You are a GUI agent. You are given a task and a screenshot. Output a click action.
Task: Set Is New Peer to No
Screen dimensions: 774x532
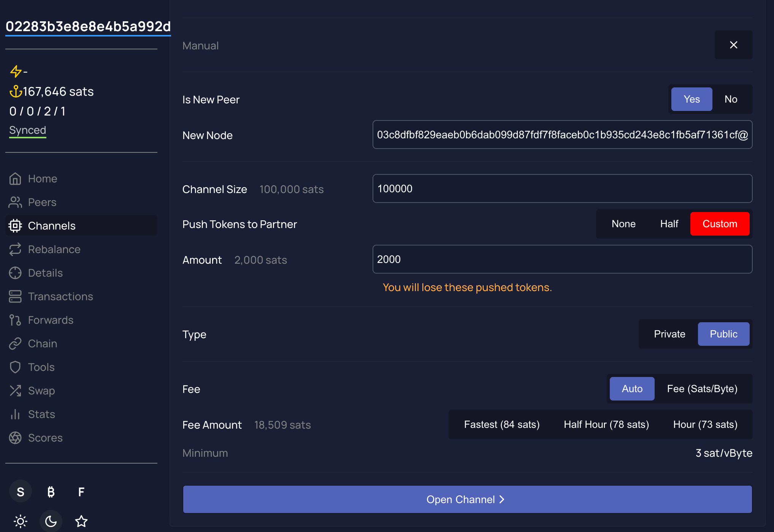[731, 99]
